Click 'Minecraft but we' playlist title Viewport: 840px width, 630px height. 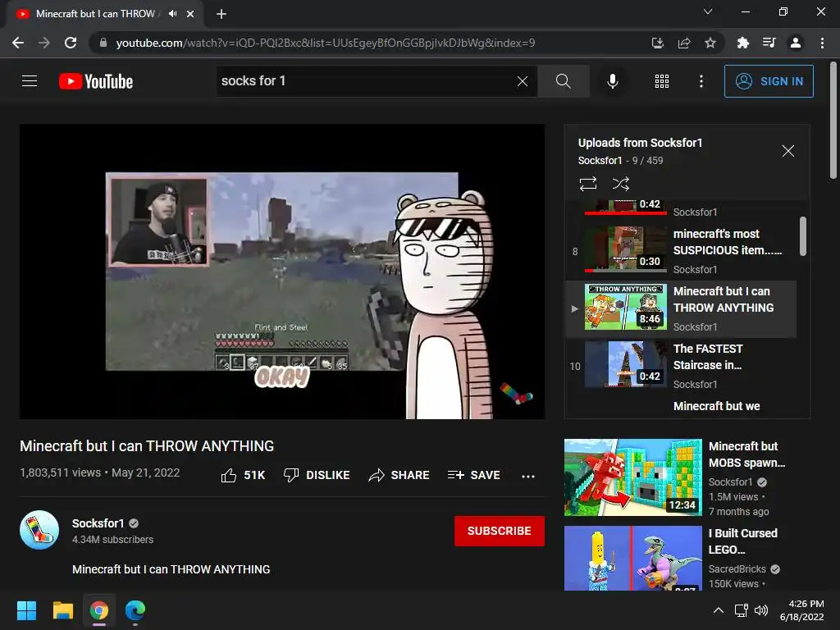(x=716, y=406)
